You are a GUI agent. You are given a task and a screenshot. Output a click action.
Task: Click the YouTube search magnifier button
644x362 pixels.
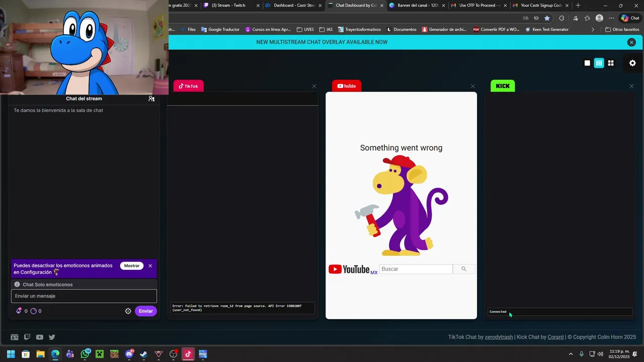464,269
